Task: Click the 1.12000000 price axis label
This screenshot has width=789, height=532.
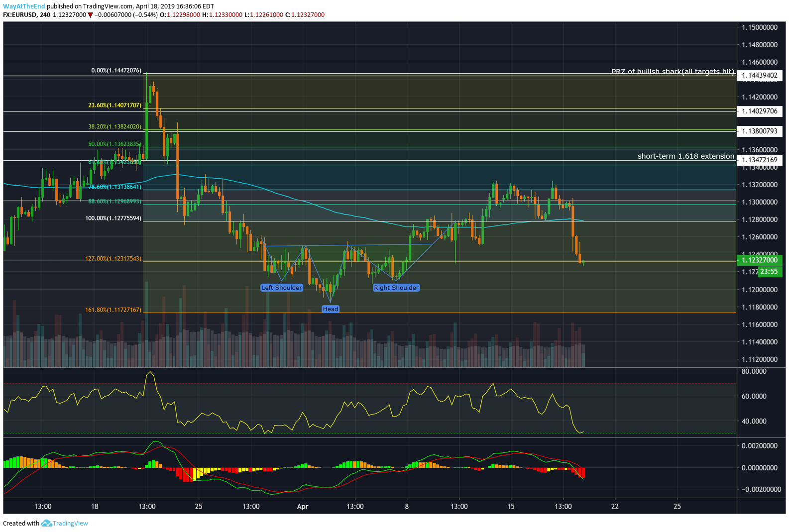Action: (x=760, y=290)
